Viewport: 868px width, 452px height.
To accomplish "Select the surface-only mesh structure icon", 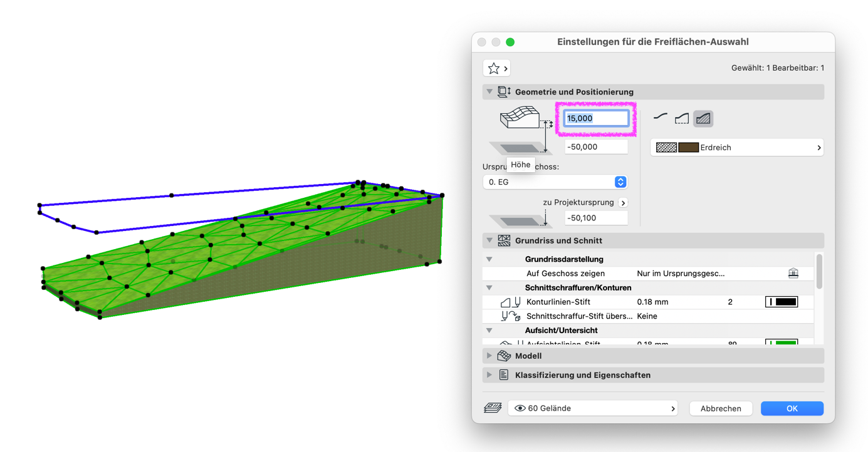I will click(x=661, y=118).
